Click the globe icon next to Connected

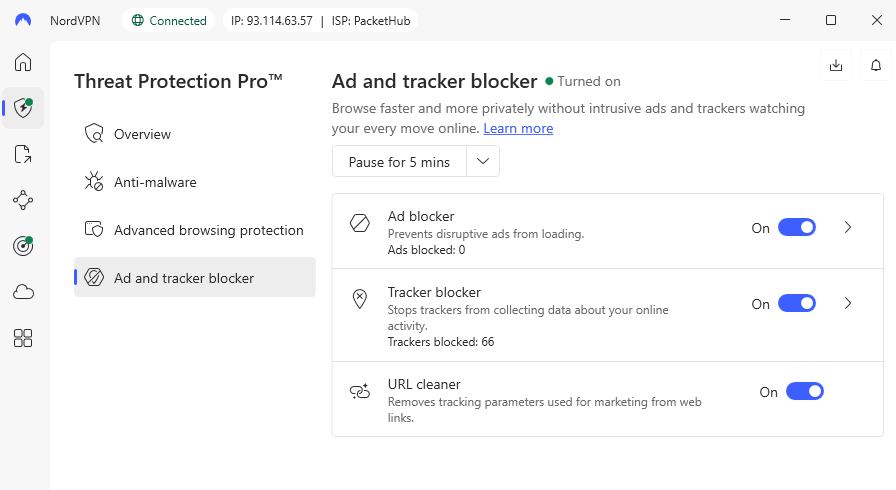[138, 21]
